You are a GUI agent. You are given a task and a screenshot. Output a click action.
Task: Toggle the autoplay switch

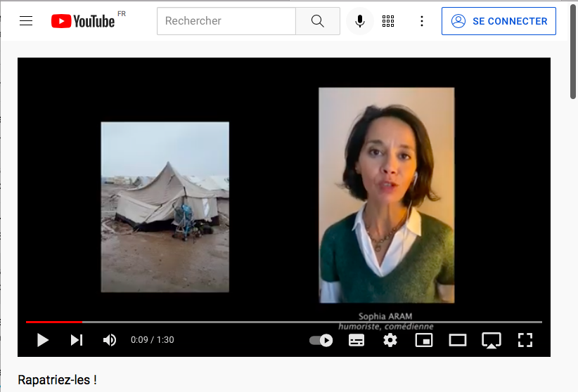pos(321,340)
